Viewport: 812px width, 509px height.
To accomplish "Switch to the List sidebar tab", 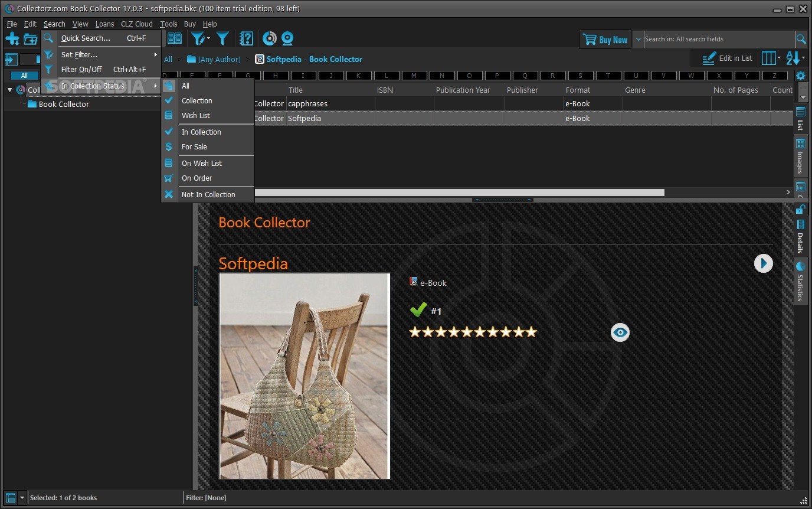I will pyautogui.click(x=800, y=119).
